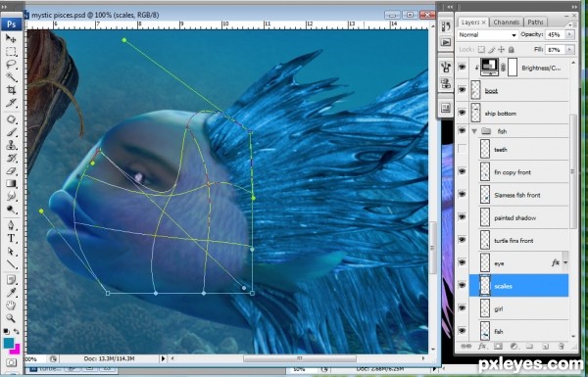Add a layer style via fx button at panel bottom
Image resolution: width=588 pixels, height=377 pixels.
(x=482, y=347)
